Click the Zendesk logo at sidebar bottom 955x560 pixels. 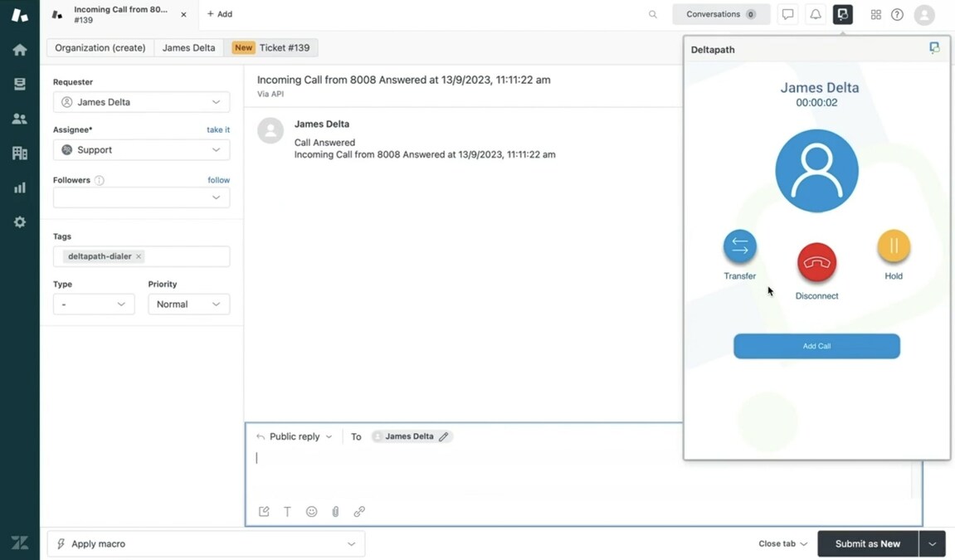(19, 543)
